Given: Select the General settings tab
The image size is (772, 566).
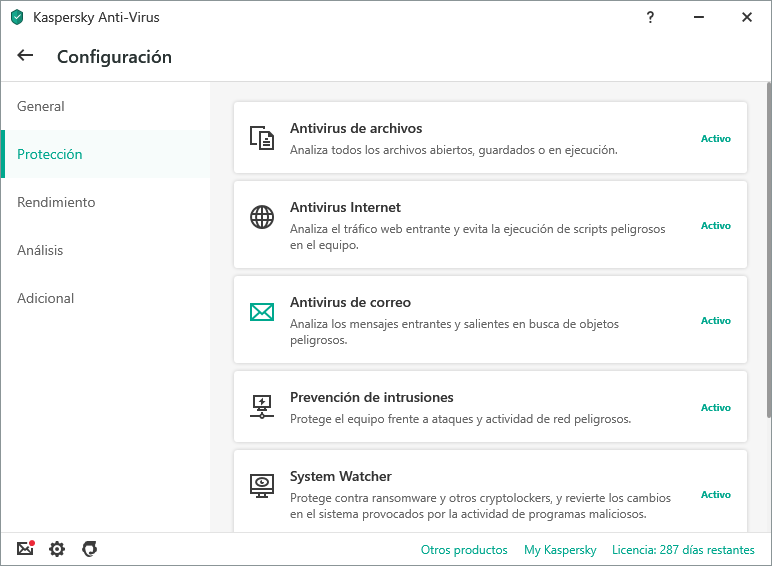Looking at the screenshot, I should tap(41, 106).
